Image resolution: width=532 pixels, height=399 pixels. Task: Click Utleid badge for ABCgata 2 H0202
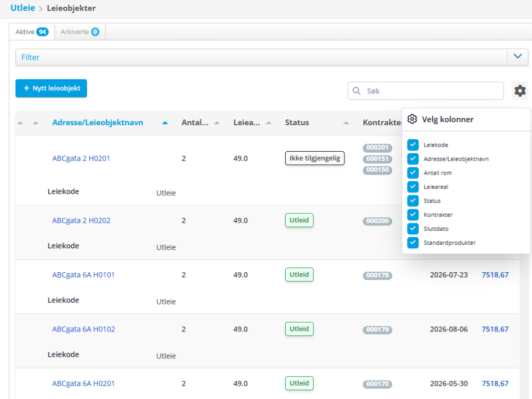pos(299,220)
